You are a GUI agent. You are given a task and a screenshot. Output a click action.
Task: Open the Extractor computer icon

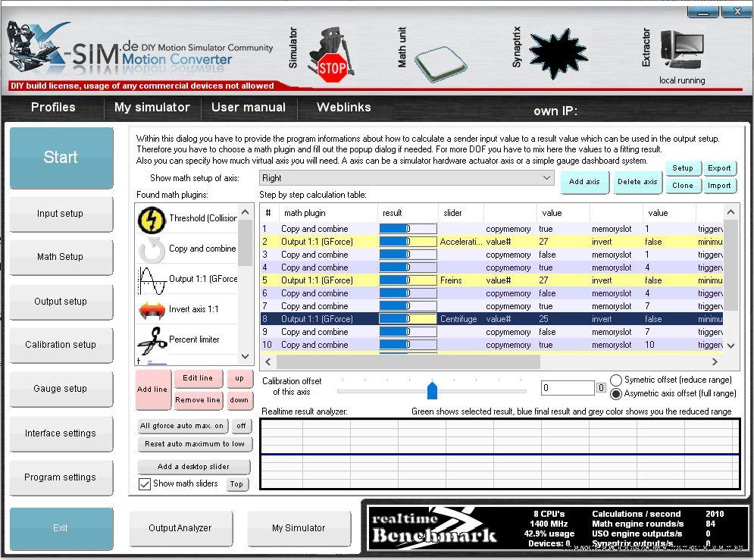tap(682, 50)
